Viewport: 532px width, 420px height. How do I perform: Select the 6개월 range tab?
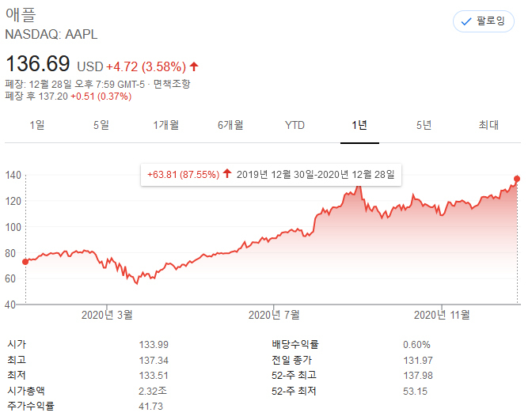click(230, 125)
